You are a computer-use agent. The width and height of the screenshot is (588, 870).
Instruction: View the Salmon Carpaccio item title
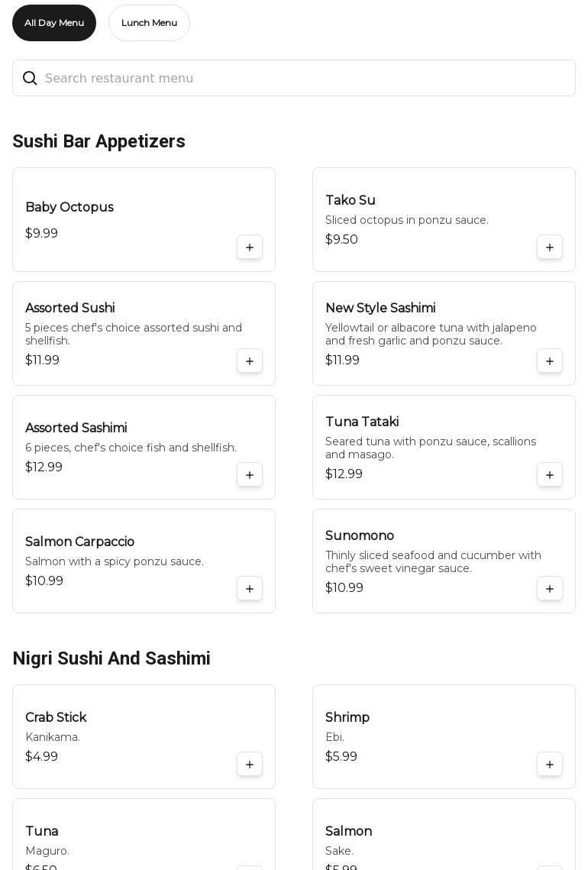point(80,542)
